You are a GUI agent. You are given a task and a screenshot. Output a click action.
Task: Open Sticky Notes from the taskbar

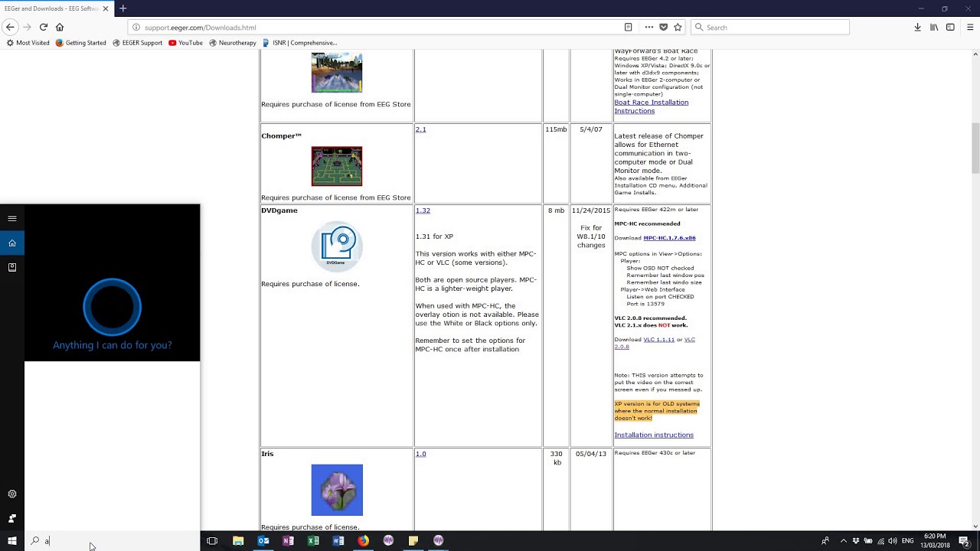click(x=413, y=540)
